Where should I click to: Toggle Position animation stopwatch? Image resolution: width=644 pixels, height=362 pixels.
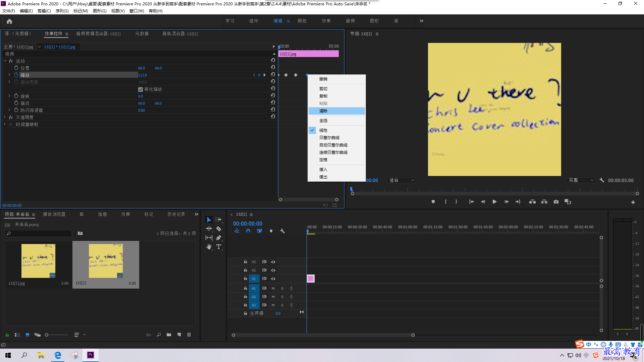coord(16,68)
